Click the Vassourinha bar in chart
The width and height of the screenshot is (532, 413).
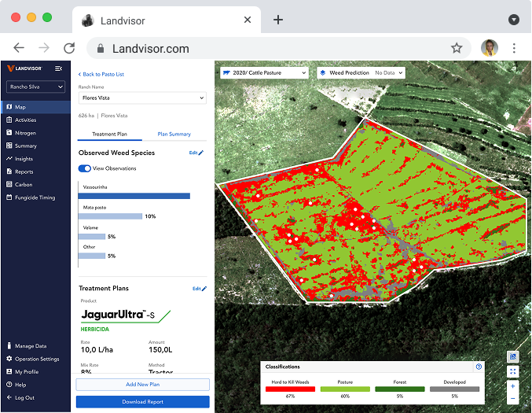tap(134, 196)
